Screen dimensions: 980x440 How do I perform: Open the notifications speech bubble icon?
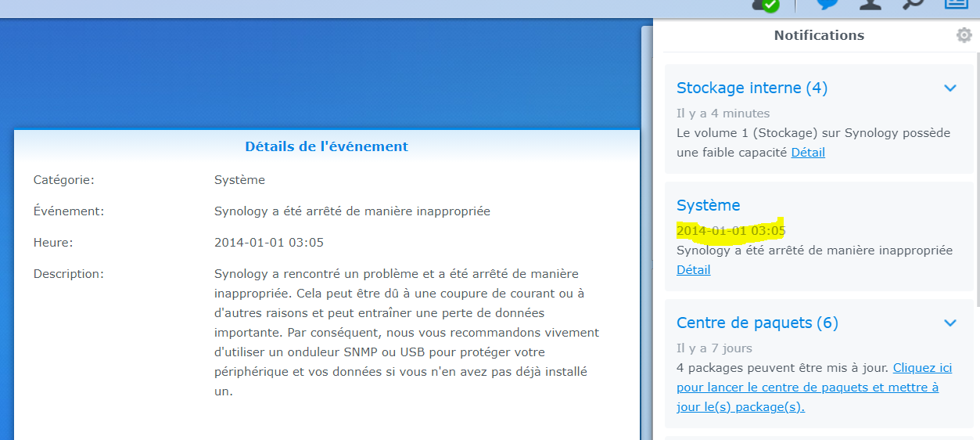coord(828,4)
